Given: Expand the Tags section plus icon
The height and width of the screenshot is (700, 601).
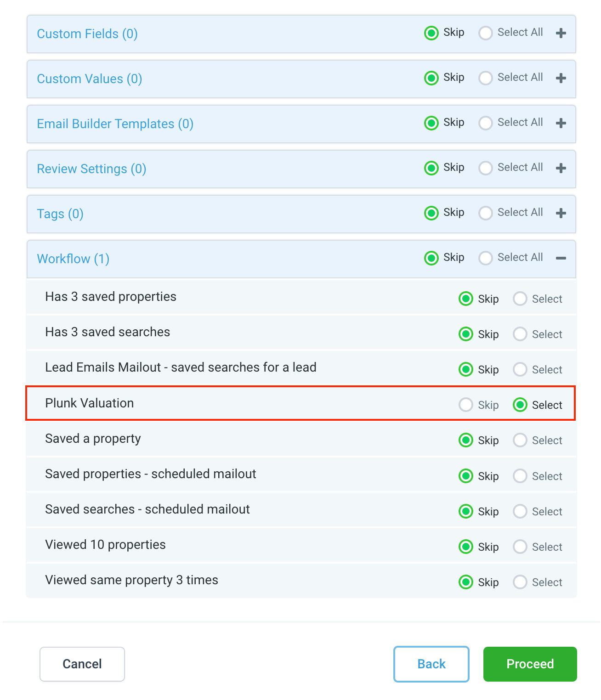Looking at the screenshot, I should click(561, 213).
